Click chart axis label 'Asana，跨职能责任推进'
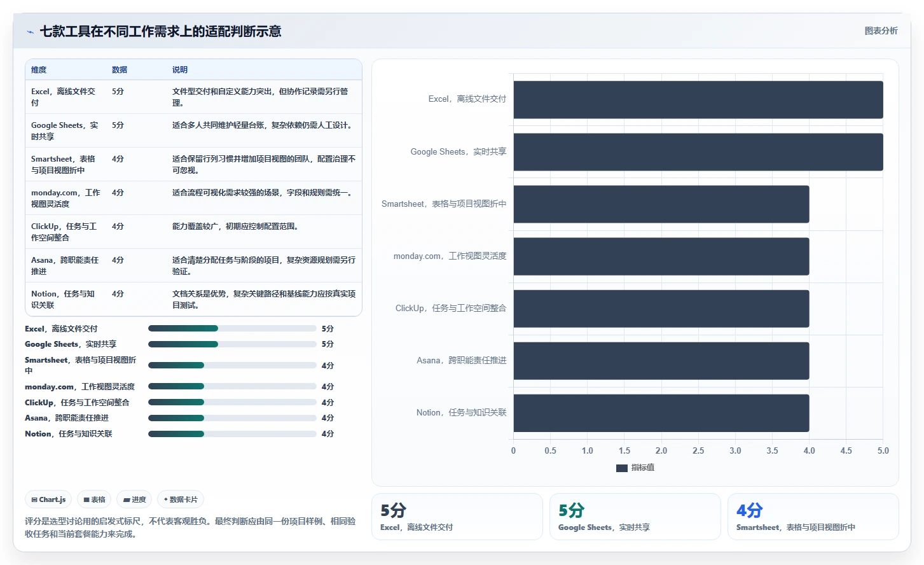This screenshot has height=565, width=924. (x=462, y=361)
